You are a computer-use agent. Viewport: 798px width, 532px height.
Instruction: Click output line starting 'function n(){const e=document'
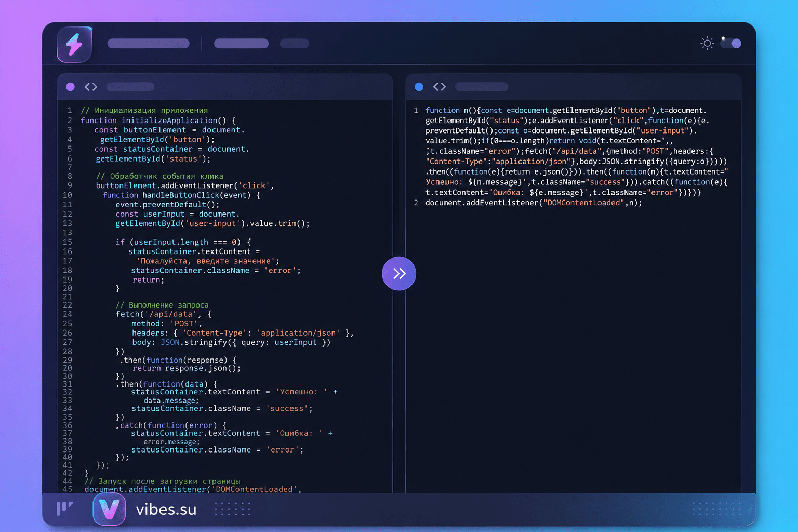point(566,110)
